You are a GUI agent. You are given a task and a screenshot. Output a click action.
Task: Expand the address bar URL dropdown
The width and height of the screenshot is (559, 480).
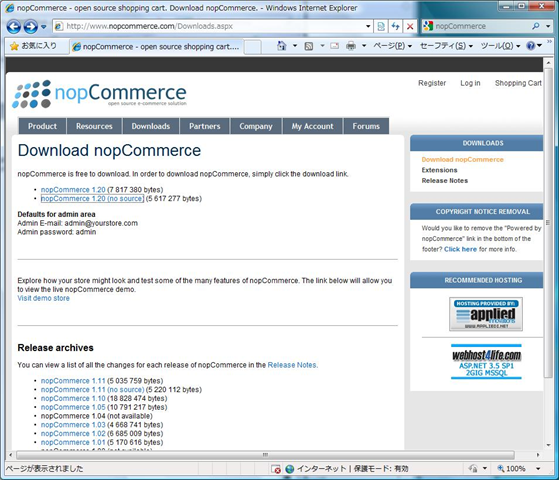pos(368,26)
